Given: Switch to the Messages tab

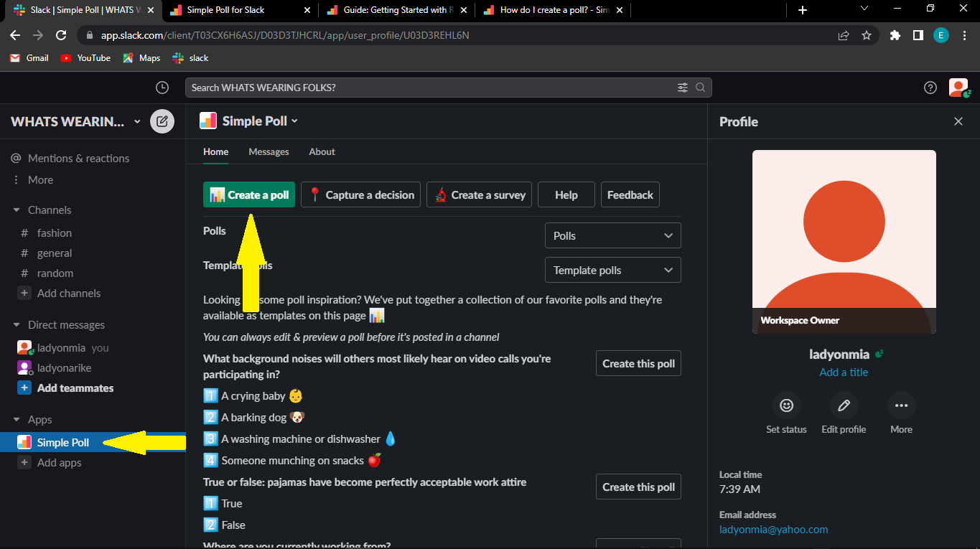Looking at the screenshot, I should click(269, 152).
